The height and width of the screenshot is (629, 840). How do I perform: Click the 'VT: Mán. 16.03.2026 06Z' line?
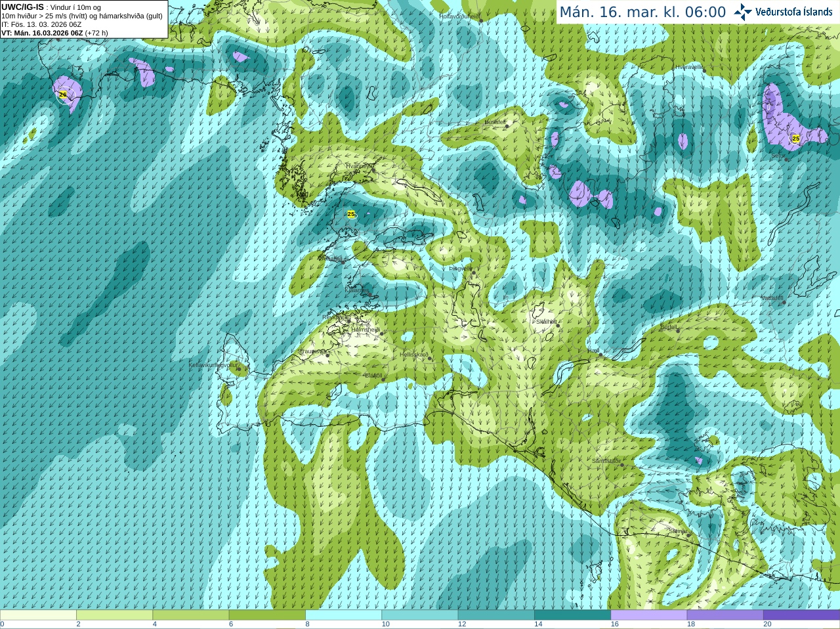[x=42, y=33]
